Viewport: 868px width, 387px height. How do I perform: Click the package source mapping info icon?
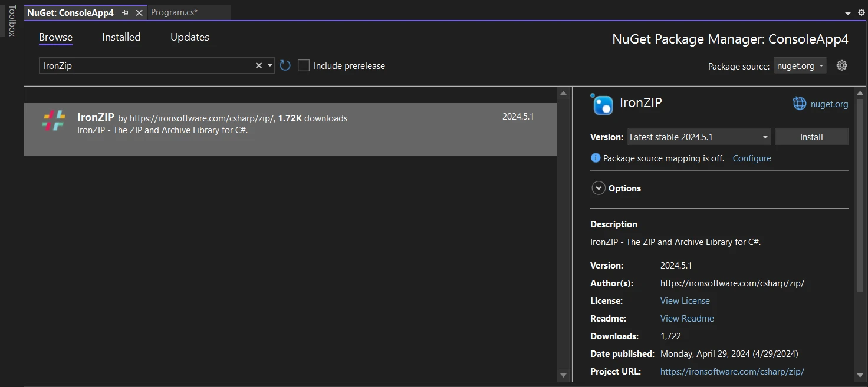[596, 158]
